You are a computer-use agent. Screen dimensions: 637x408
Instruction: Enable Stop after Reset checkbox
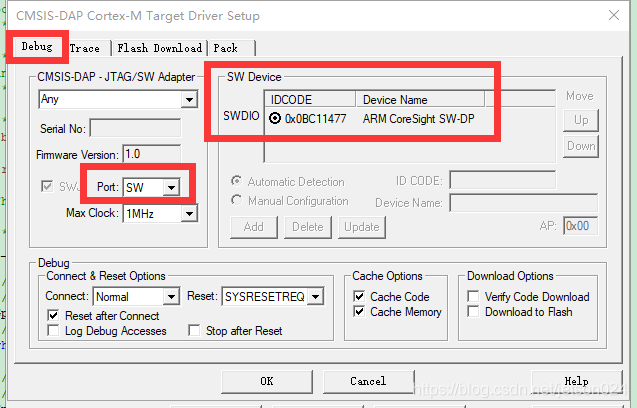pos(194,330)
